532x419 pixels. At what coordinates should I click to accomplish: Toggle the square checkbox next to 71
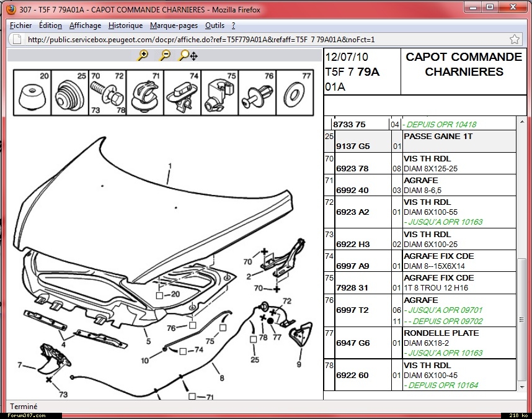192,396
